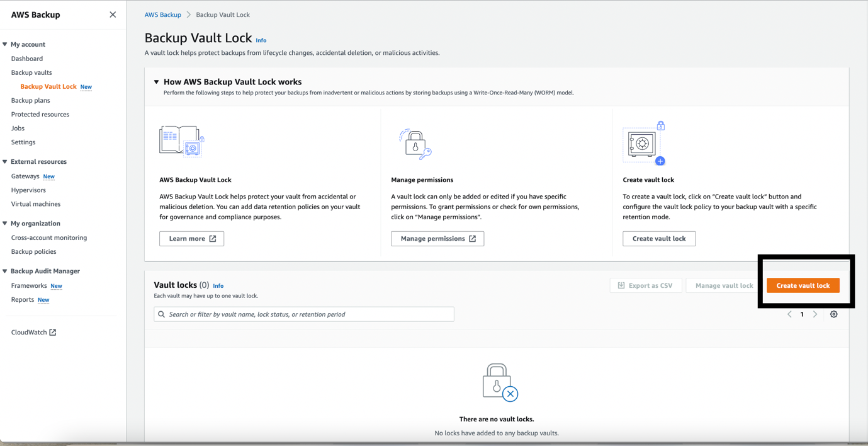Navigate to Backup plans in the sidebar
Viewport: 868px width, 446px height.
(x=30, y=100)
